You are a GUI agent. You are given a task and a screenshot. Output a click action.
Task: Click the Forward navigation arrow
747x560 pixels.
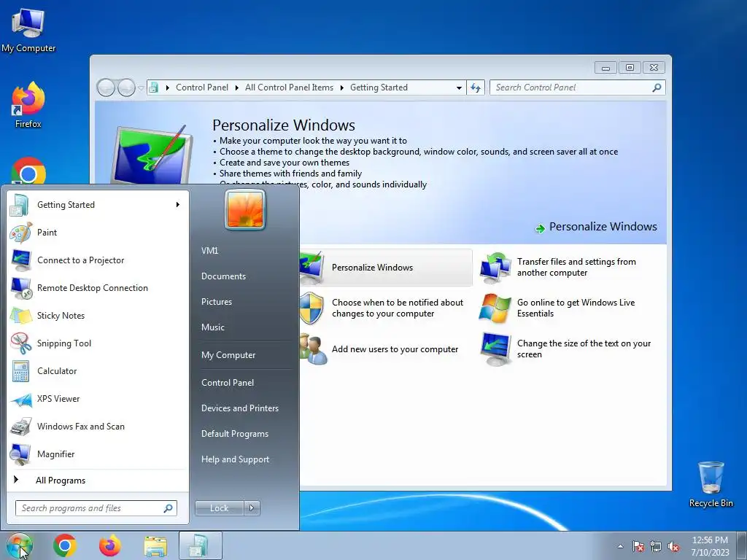point(126,87)
